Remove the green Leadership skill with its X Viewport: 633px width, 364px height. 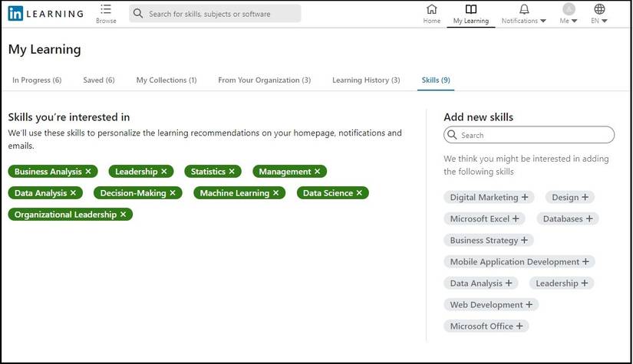click(164, 172)
